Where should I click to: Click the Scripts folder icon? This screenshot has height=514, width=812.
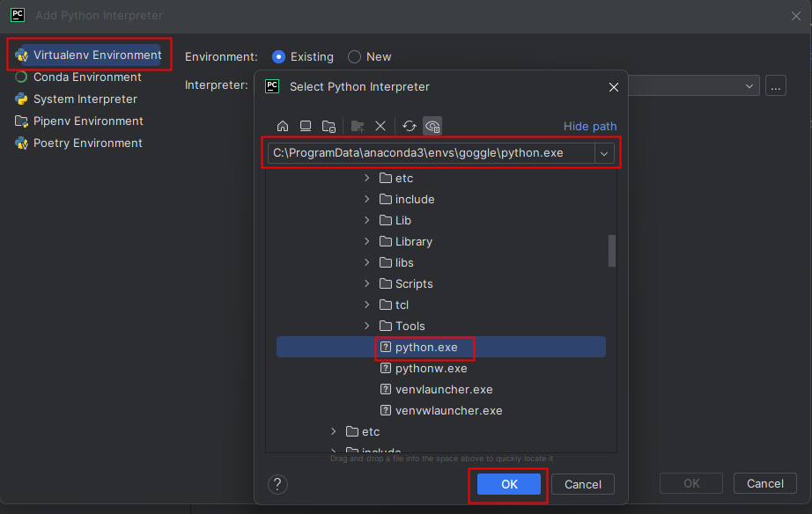click(385, 283)
